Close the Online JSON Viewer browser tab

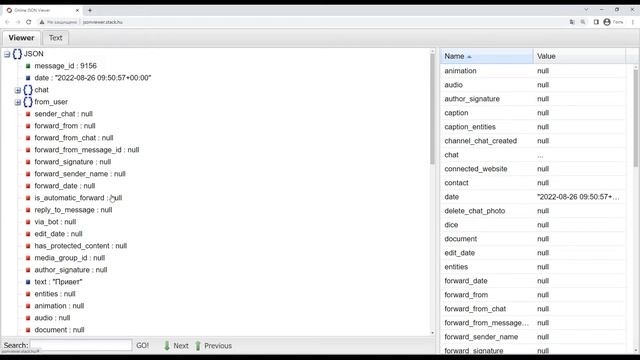tap(78, 10)
